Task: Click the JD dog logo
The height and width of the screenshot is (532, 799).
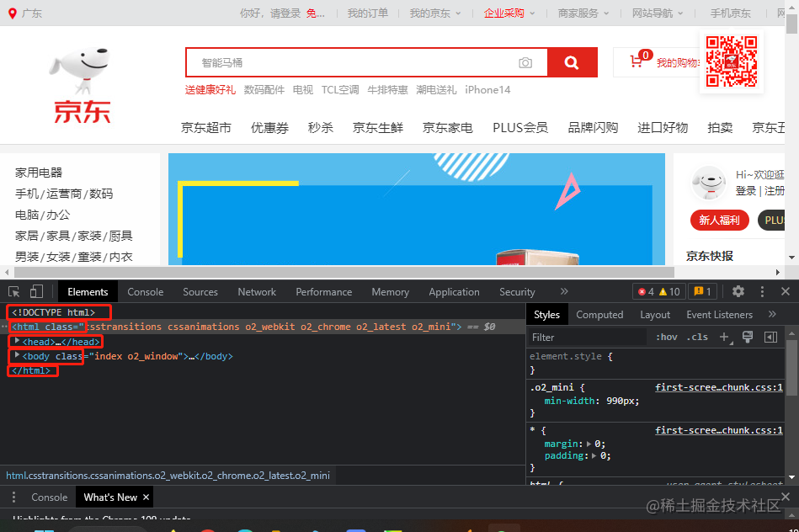Action: [82, 86]
